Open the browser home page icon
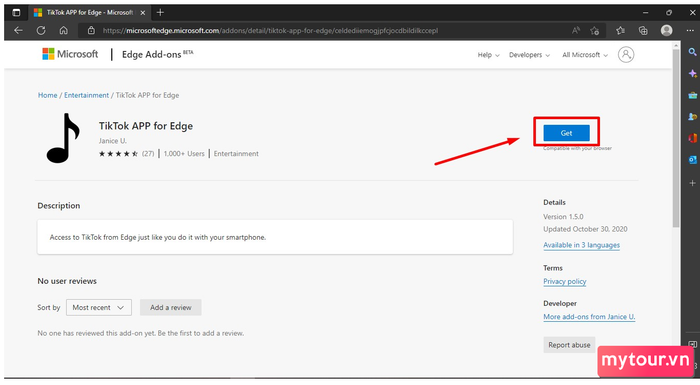Viewport: 700px width, 385px height. pos(63,30)
